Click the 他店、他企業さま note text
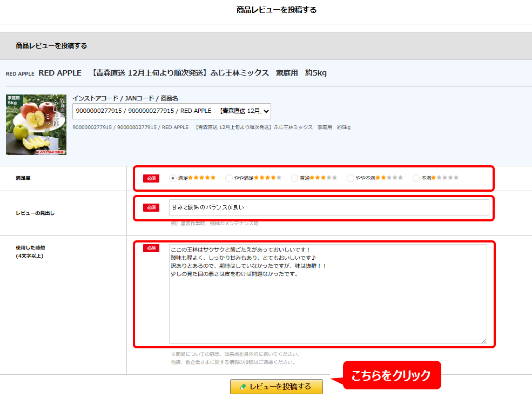 click(233, 362)
